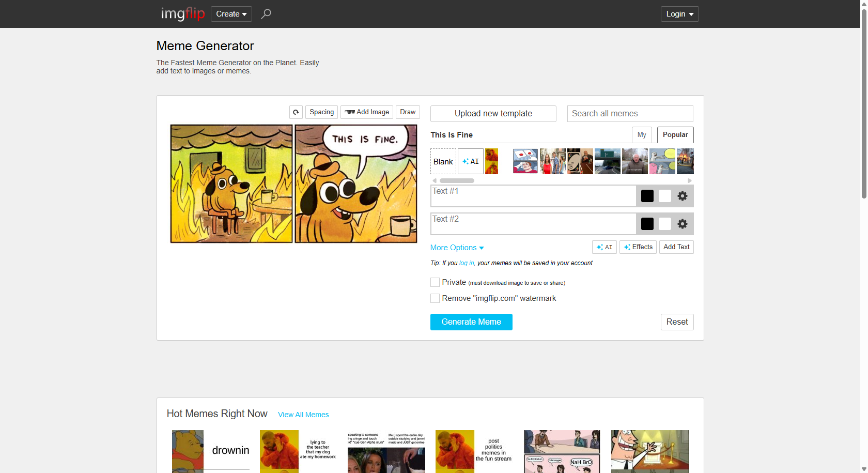Screen dimensions: 868x473
Task: Follow the 'log in' tip link
Action: [467, 263]
